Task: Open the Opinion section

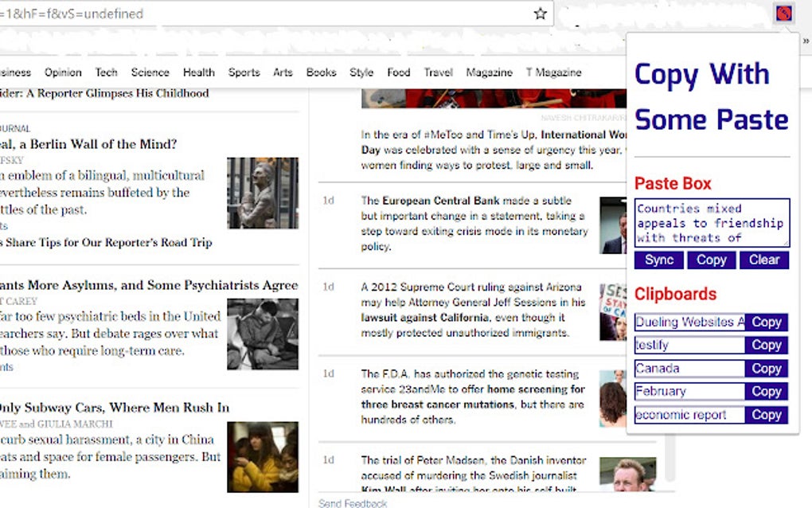Action: (63, 72)
